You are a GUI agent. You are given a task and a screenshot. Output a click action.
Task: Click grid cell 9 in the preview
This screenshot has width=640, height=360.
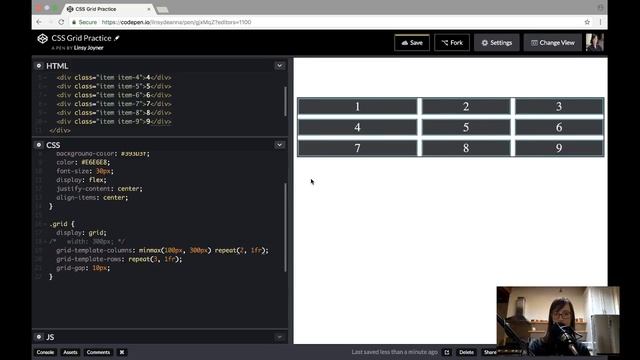tap(559, 148)
